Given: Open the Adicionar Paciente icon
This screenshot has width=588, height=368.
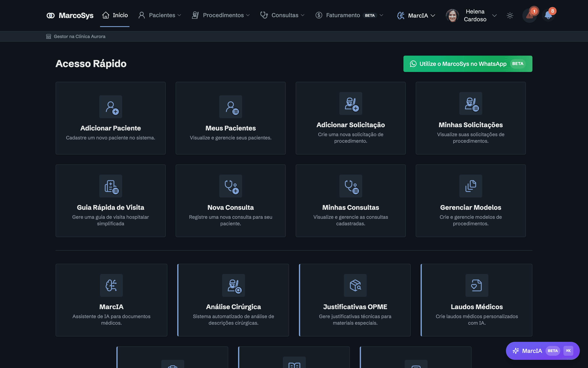Looking at the screenshot, I should [x=110, y=107].
